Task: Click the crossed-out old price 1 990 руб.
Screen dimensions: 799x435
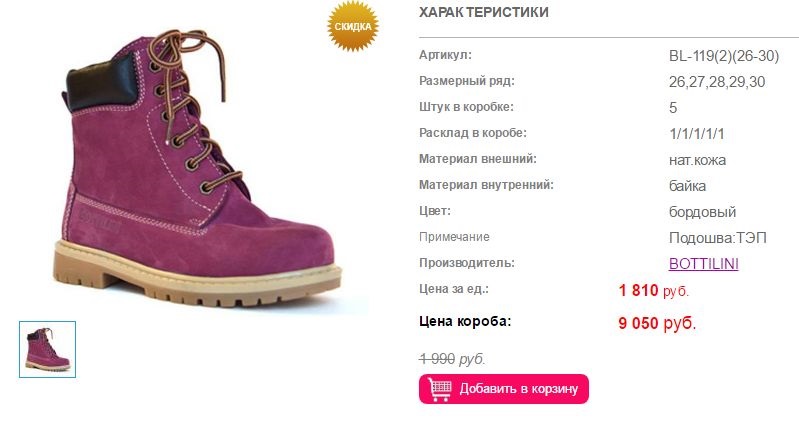Action: [x=452, y=359]
